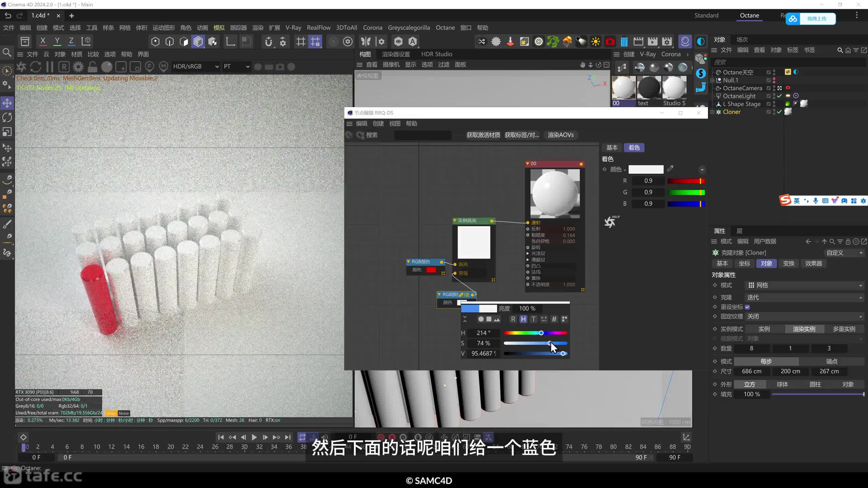The image size is (868, 488).
Task: Open the 克隆 迭代 dropdown
Action: coord(805,298)
